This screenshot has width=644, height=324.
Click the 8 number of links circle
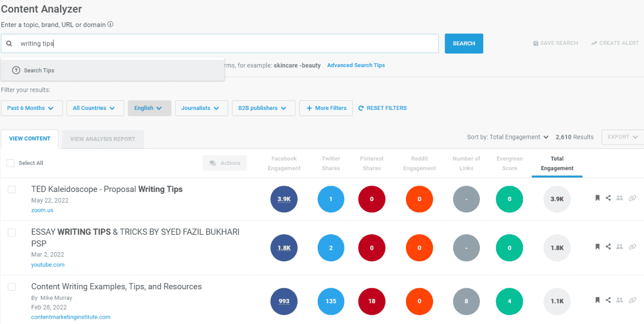click(x=466, y=301)
